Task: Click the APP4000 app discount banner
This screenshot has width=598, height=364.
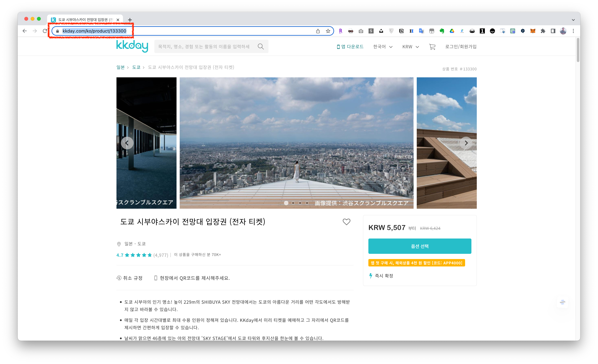Action: click(x=416, y=263)
